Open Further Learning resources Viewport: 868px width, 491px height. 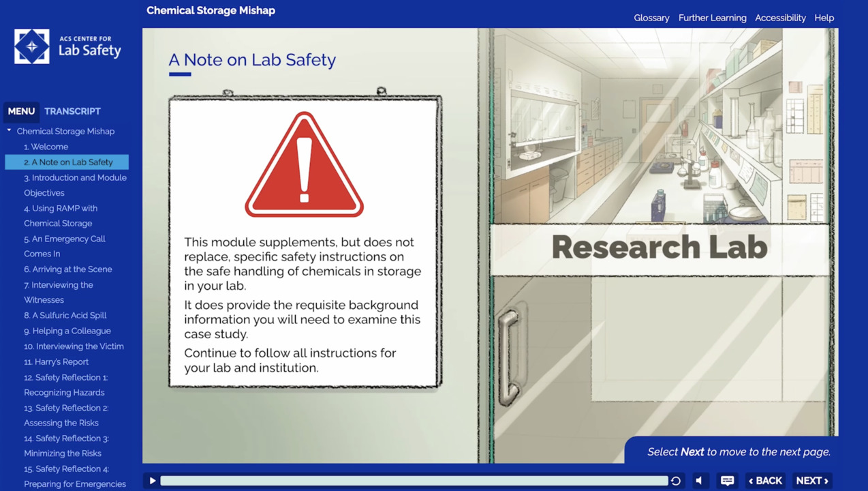712,18
